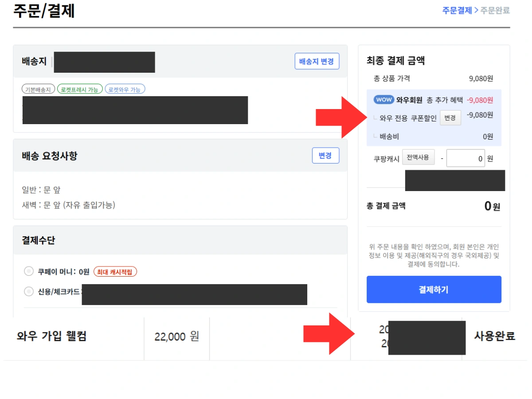This screenshot has width=532, height=399.
Task: Select 쿠페이 머니 payment radio button
Action: tap(29, 271)
